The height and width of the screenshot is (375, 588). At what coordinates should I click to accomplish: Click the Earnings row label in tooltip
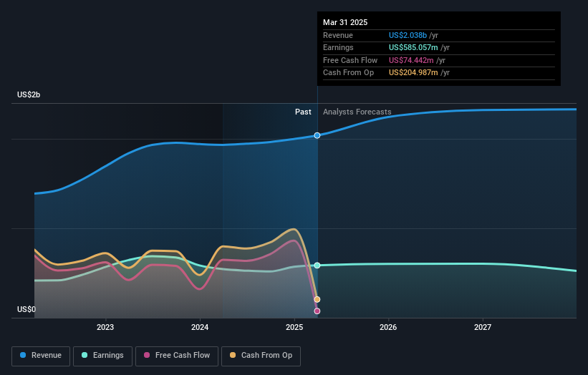tap(338, 47)
